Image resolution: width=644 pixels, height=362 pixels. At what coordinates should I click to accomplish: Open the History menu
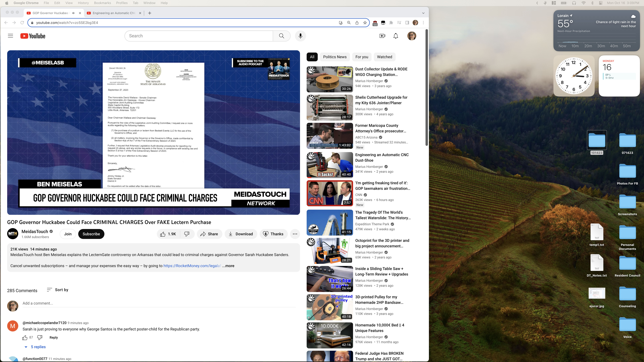click(83, 3)
